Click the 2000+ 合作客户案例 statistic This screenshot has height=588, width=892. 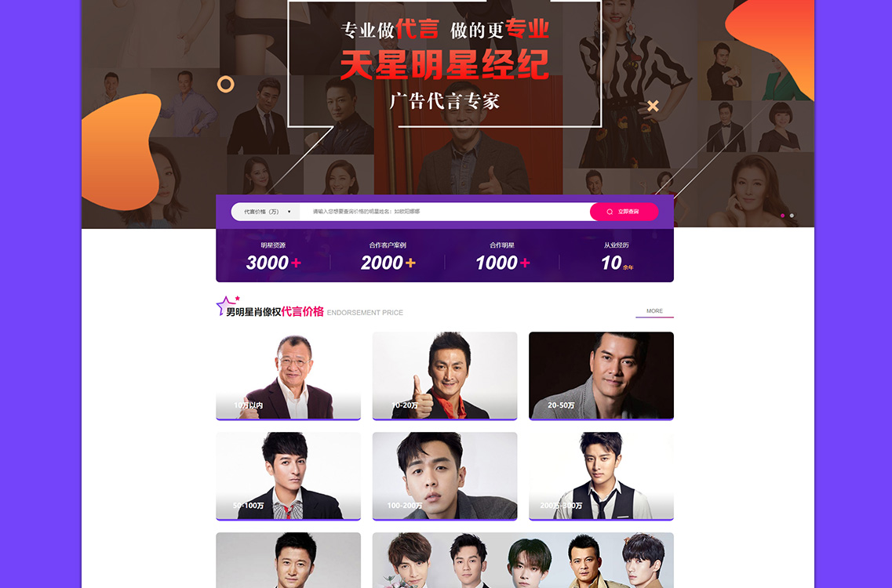[x=388, y=256]
